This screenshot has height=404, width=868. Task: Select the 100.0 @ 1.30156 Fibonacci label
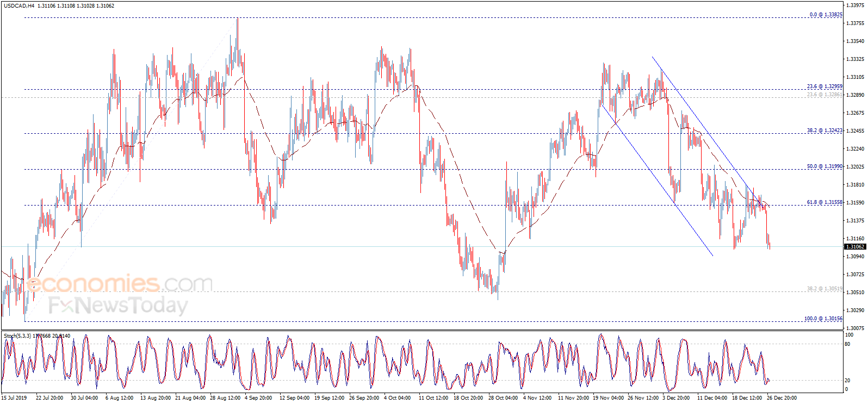click(823, 319)
